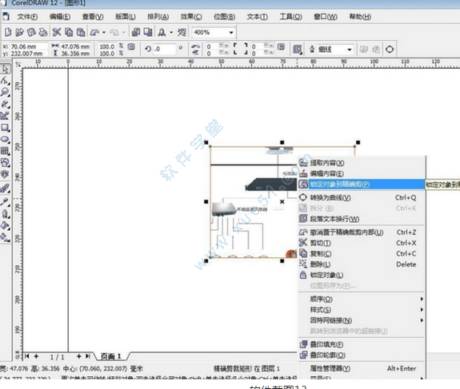
Task: Choose 删除(L) in context menu
Action: pyautogui.click(x=362, y=264)
